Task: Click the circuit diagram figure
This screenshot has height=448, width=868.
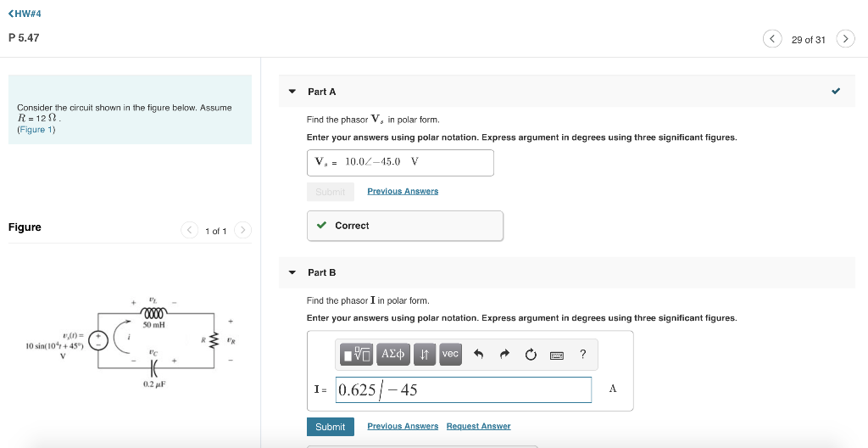Action: coord(131,342)
